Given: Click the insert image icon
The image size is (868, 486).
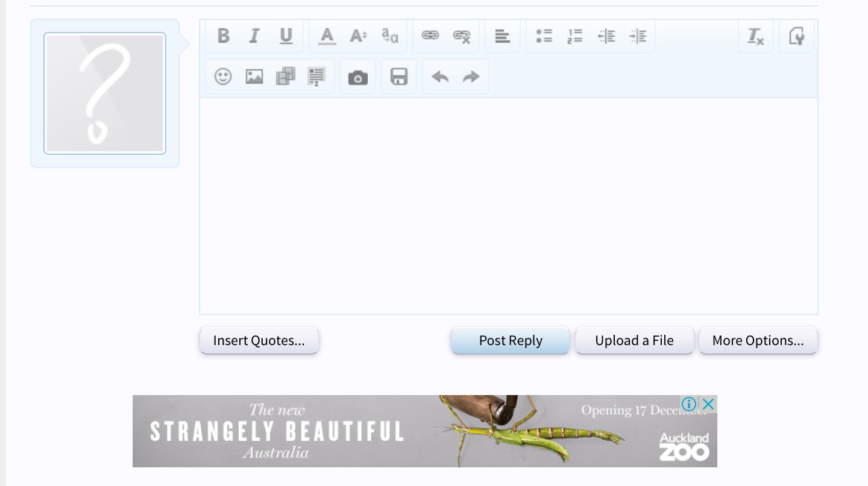Looking at the screenshot, I should point(254,76).
